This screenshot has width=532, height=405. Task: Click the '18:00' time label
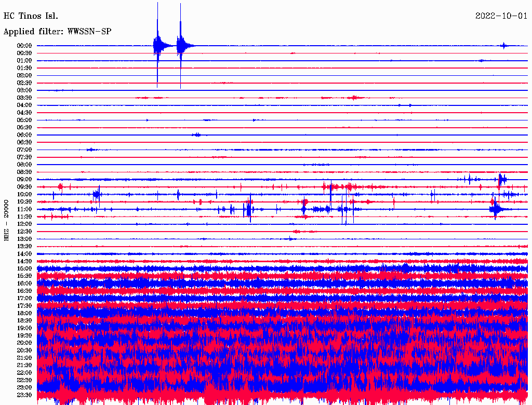(24, 314)
